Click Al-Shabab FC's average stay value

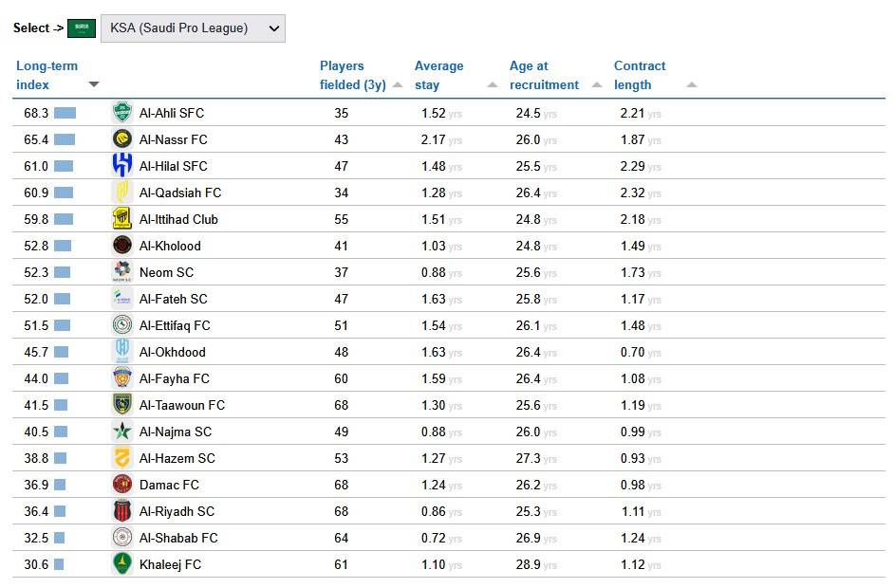coord(433,538)
